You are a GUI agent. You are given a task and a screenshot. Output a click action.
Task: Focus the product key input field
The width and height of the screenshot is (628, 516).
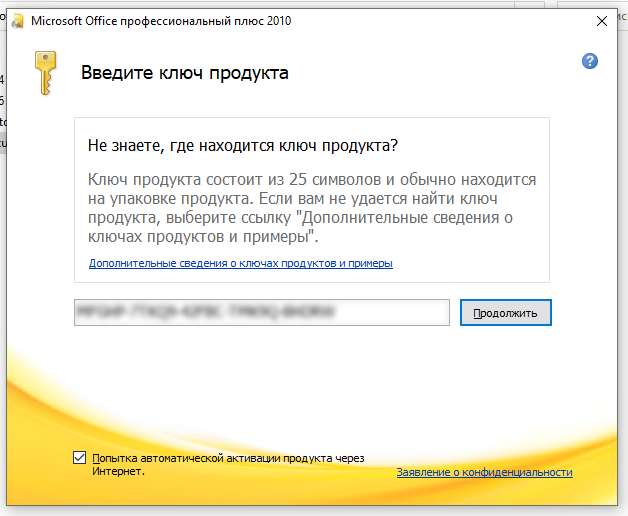tap(262, 312)
